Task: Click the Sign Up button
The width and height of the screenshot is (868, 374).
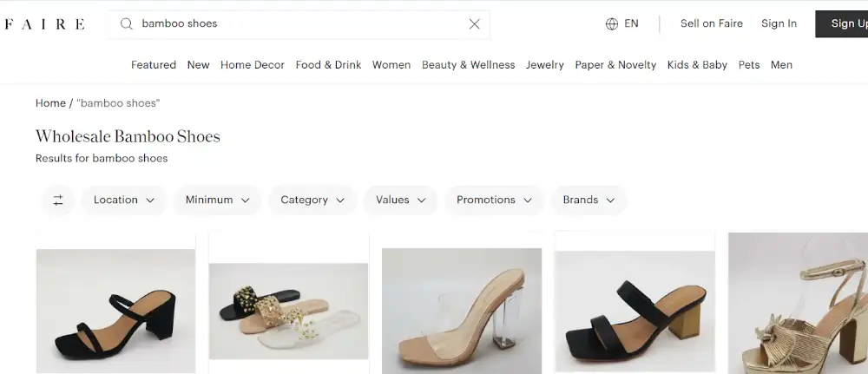Action: (841, 23)
